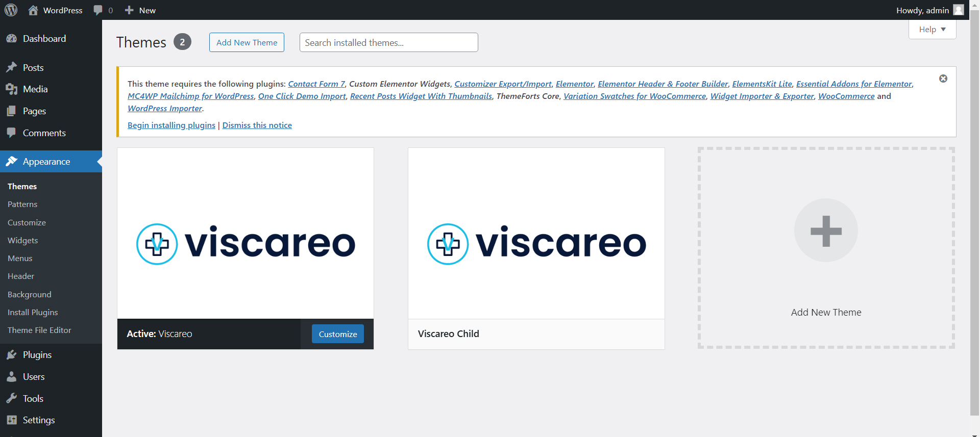Open the Menus submenu
Screen dimensions: 980x437
tap(20, 259)
